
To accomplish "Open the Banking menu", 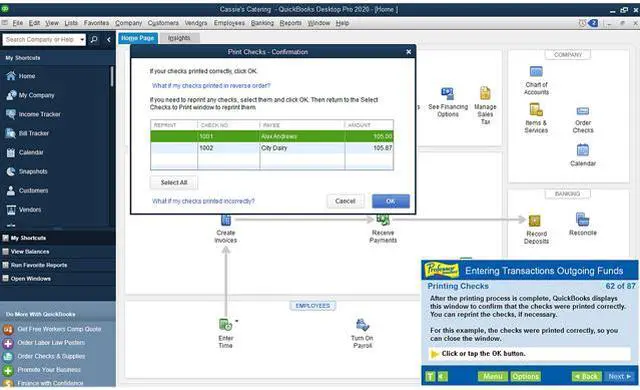I will (262, 23).
